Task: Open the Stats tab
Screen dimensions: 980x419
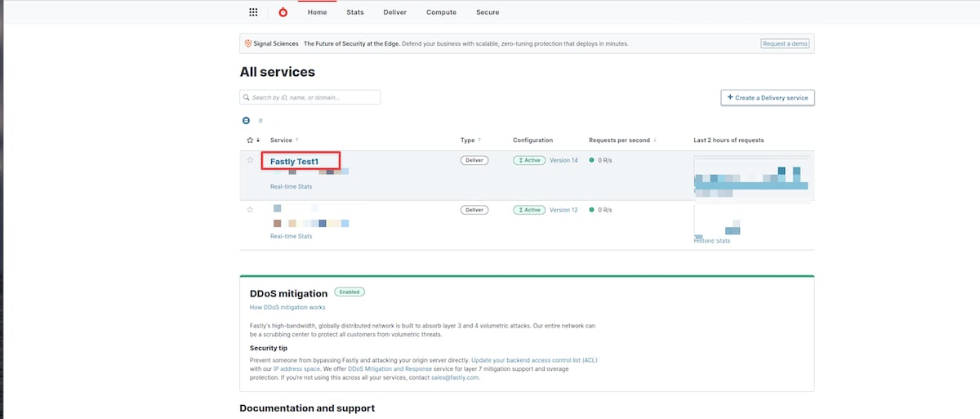Action: [x=355, y=12]
